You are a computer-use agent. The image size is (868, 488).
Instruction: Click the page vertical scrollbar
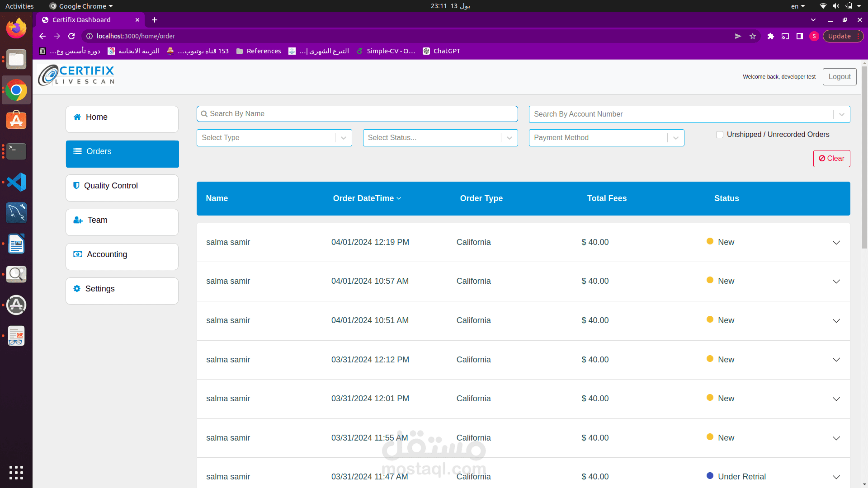(x=864, y=158)
